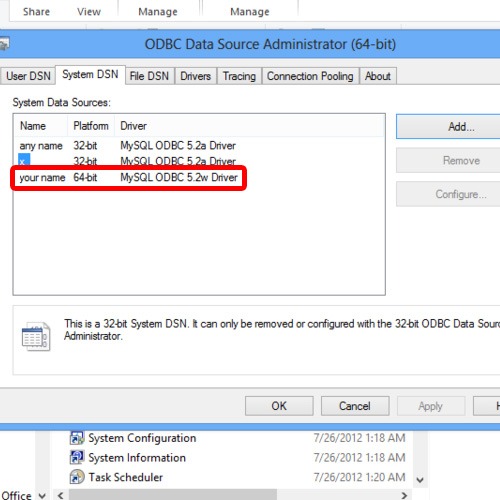
Task: Click the Explorer vertical scrollbar down arrow
Action: [420, 480]
